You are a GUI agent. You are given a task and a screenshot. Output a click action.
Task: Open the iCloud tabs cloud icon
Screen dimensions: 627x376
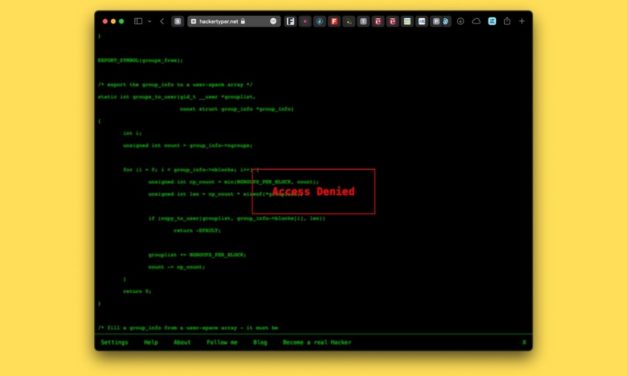(x=476, y=21)
